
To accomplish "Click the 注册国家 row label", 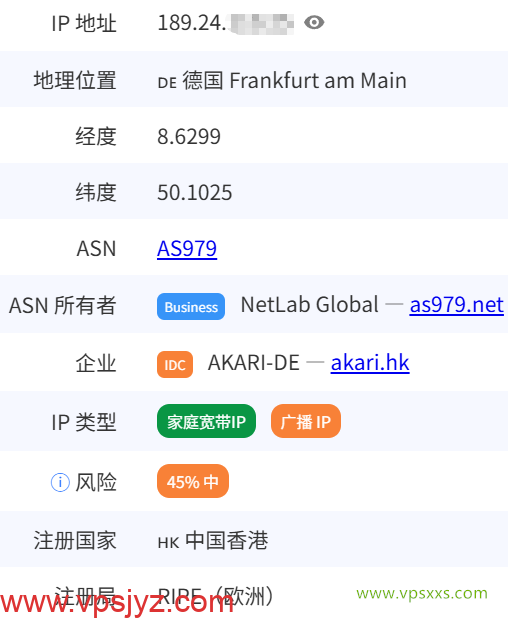I will coord(75,540).
